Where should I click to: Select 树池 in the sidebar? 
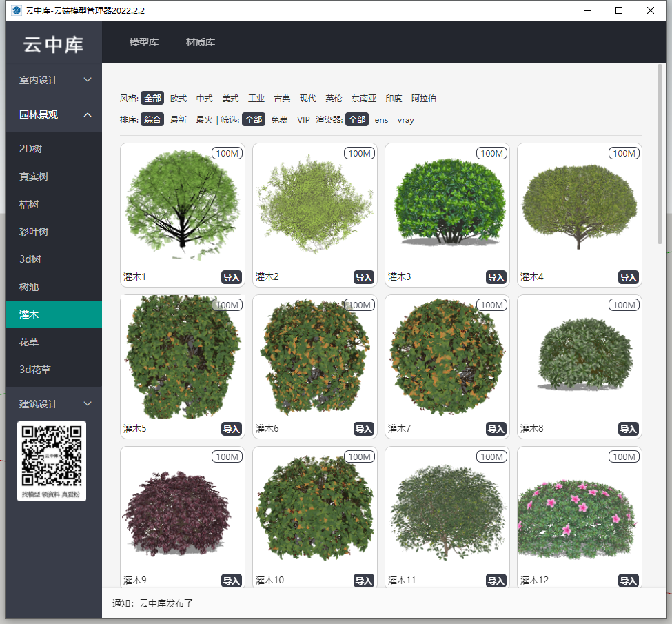(x=54, y=287)
